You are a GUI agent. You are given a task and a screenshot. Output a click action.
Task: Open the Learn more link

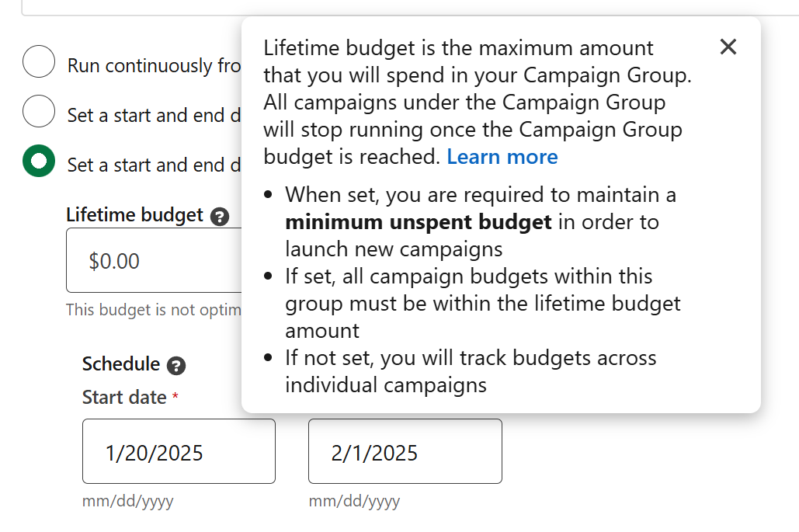502,157
